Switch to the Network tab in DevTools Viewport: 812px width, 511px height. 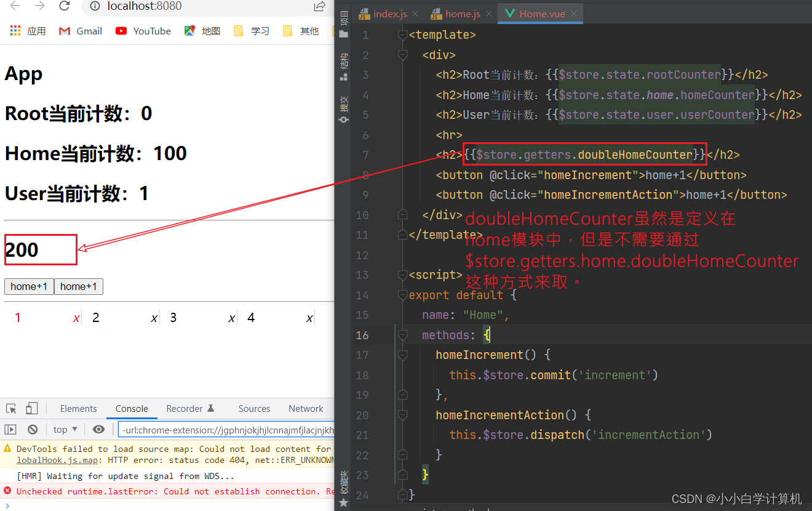click(306, 409)
